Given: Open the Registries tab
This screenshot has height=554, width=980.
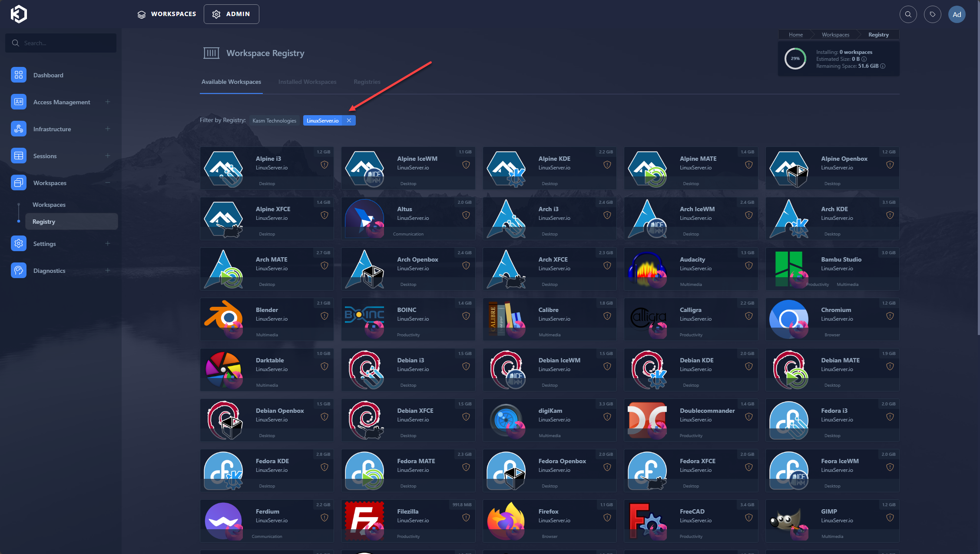Looking at the screenshot, I should [367, 82].
